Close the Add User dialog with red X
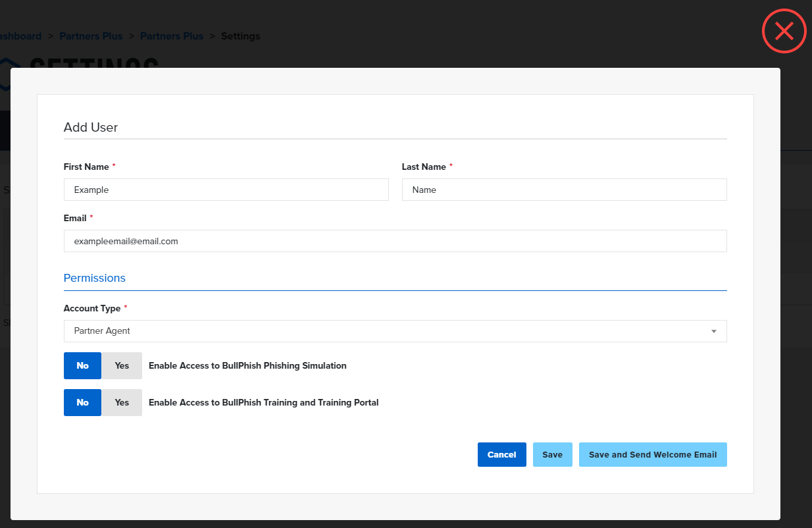This screenshot has width=812, height=528. coord(784,31)
